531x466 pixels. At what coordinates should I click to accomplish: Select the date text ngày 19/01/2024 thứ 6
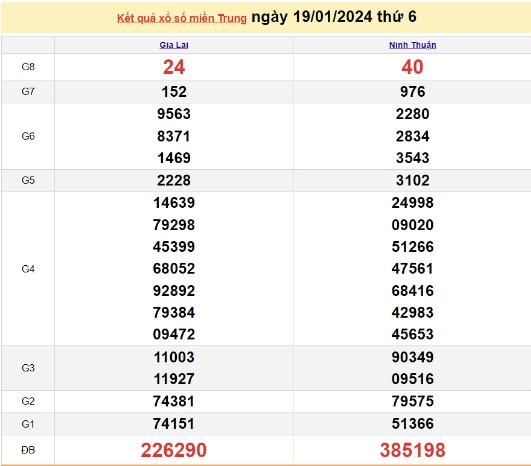pos(334,17)
